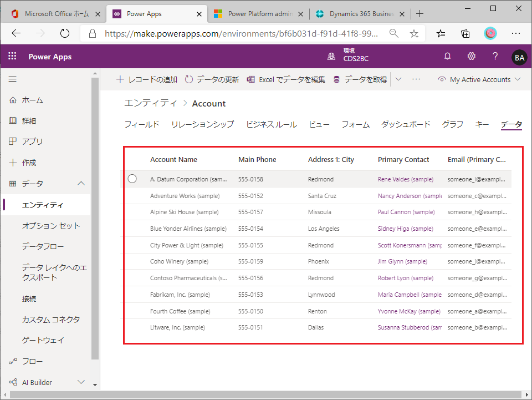
Task: Click レコードの追加 to add a record
Action: pyautogui.click(x=146, y=79)
